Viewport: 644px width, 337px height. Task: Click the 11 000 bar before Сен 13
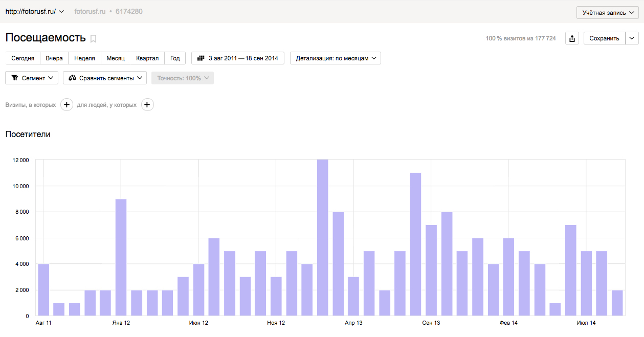(415, 244)
